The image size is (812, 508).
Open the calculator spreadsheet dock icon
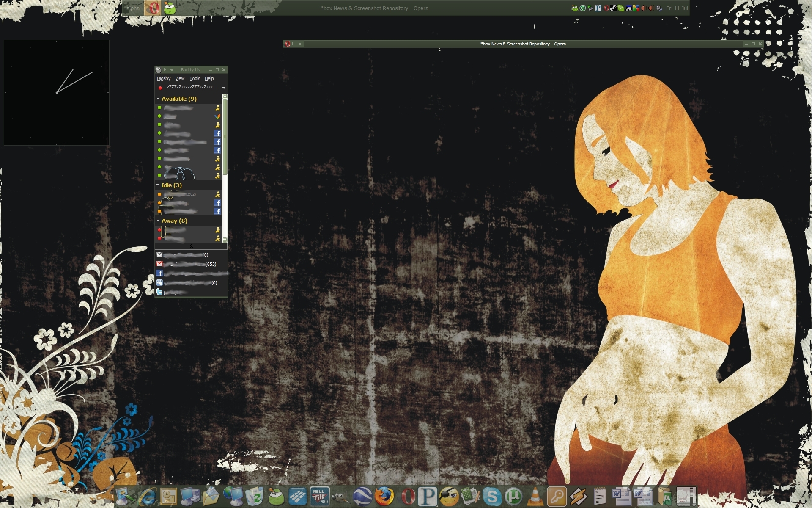pyautogui.click(x=470, y=496)
